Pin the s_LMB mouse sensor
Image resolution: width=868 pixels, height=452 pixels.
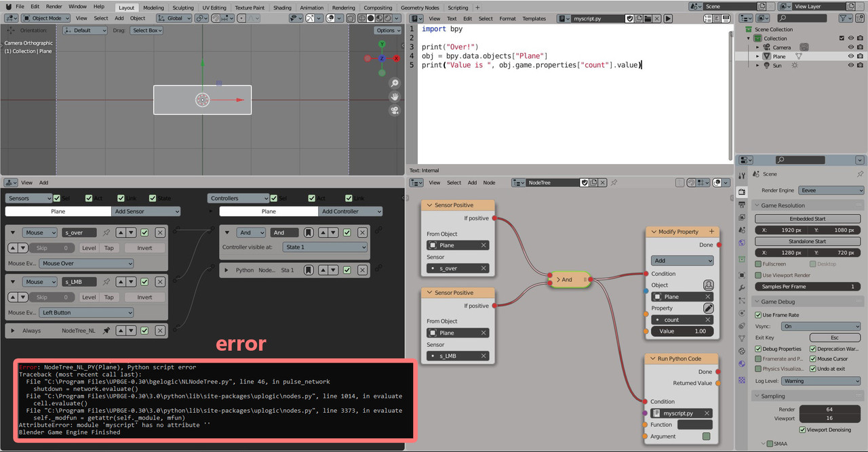point(106,282)
